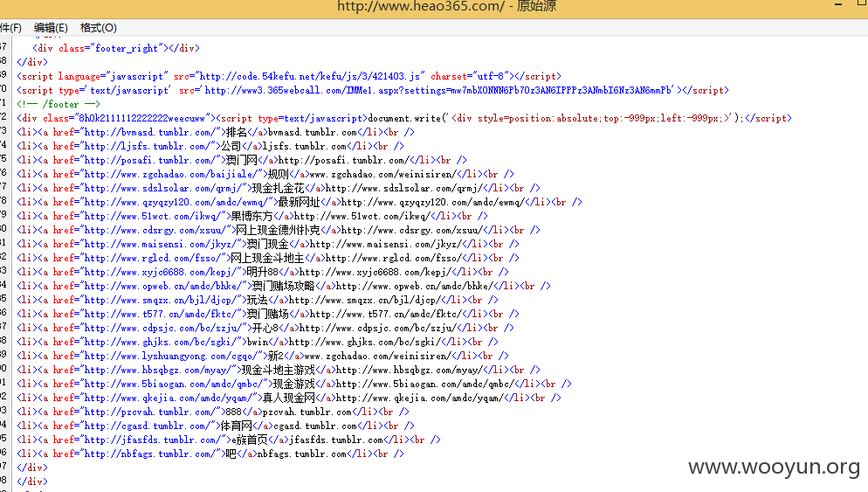This screenshot has height=492, width=868.
Task: Click the footer comment line
Action: tap(59, 104)
